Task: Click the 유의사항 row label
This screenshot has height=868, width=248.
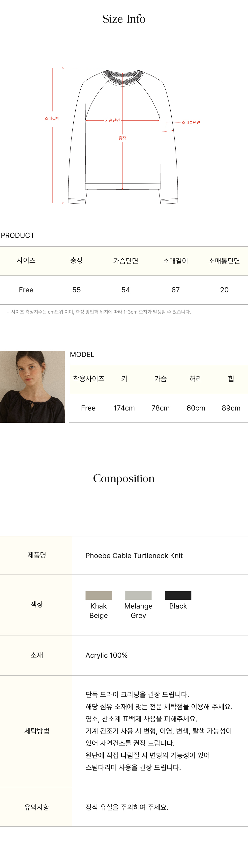Action: (x=37, y=807)
